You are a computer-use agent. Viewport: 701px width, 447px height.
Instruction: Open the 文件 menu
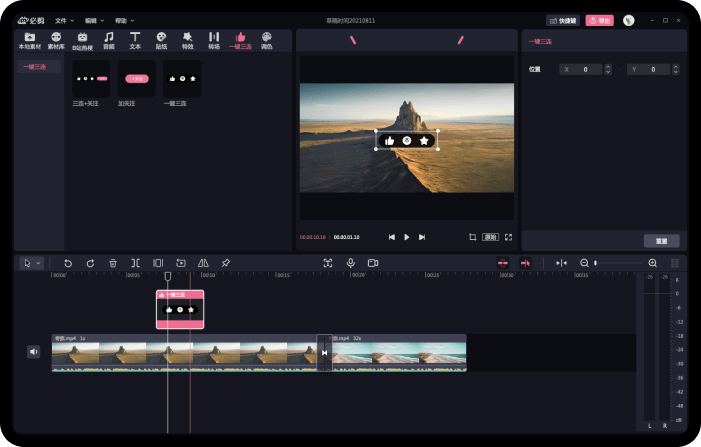(x=64, y=20)
